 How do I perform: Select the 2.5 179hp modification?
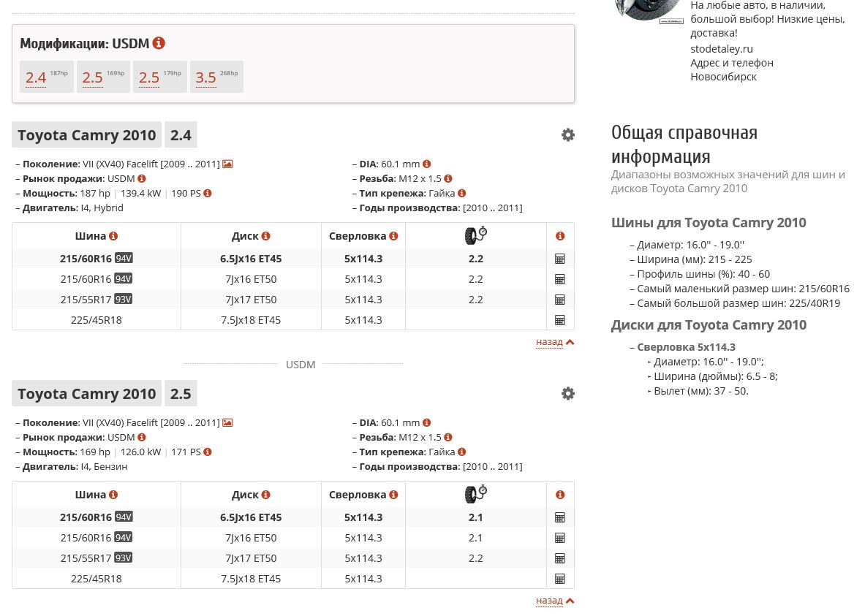(x=160, y=77)
